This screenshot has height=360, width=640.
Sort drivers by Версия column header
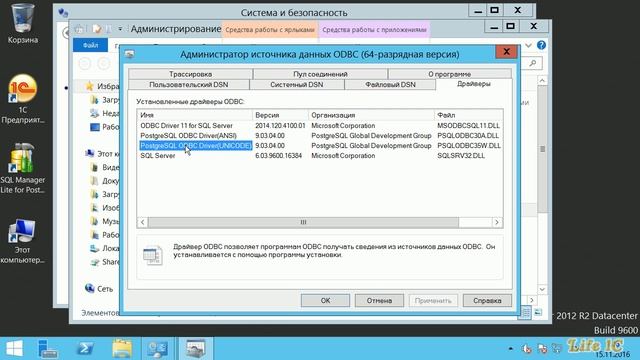(x=280, y=115)
